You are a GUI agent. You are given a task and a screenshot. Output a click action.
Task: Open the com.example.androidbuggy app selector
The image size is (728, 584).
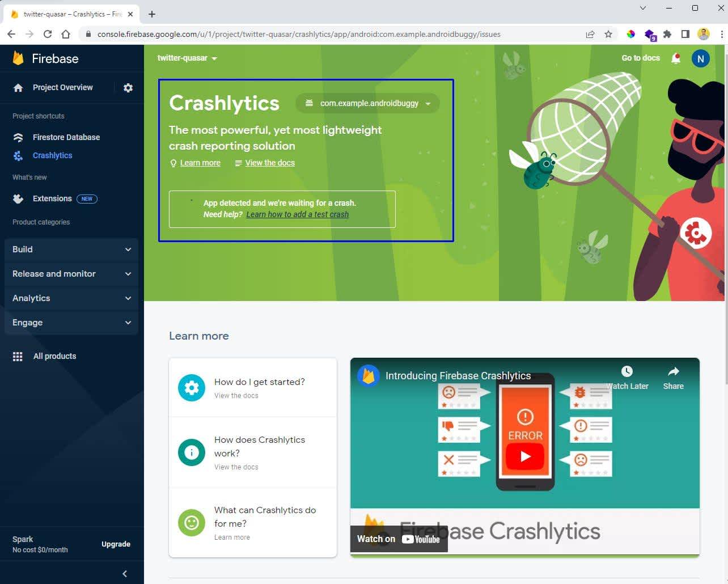pos(367,103)
